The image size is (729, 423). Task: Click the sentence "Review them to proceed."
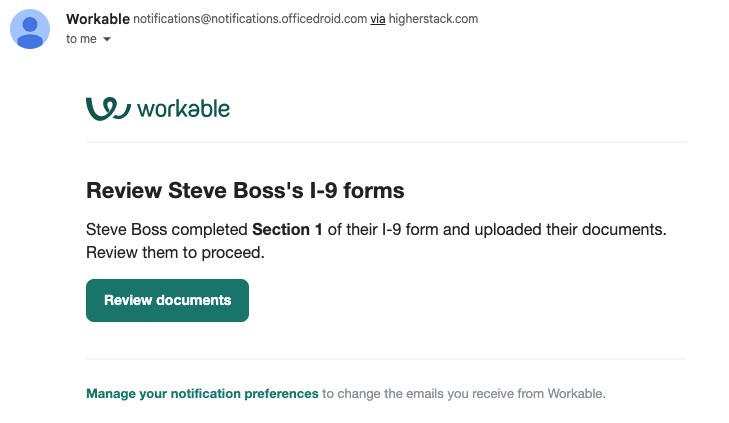(x=175, y=252)
